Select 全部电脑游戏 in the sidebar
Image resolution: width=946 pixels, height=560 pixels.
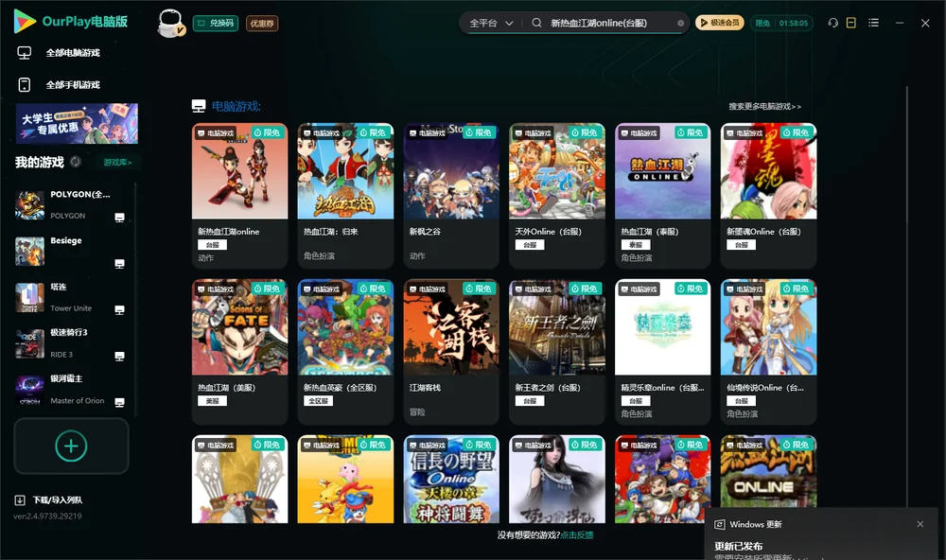pyautogui.click(x=73, y=53)
